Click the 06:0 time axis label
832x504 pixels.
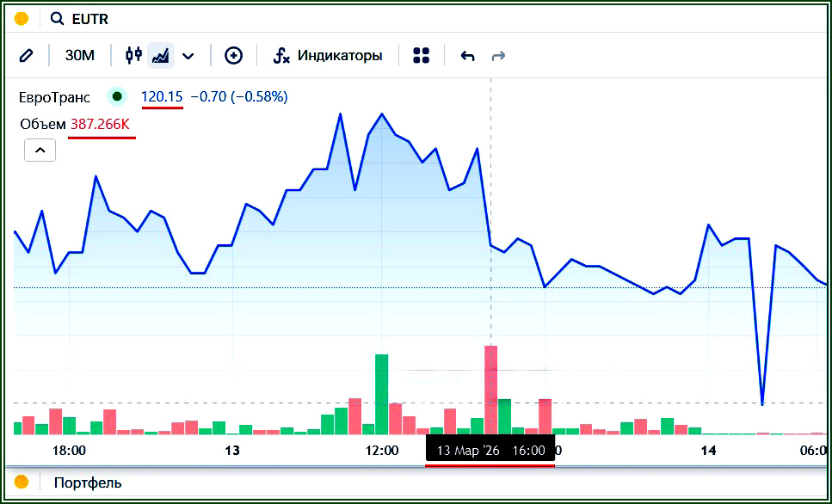click(813, 451)
